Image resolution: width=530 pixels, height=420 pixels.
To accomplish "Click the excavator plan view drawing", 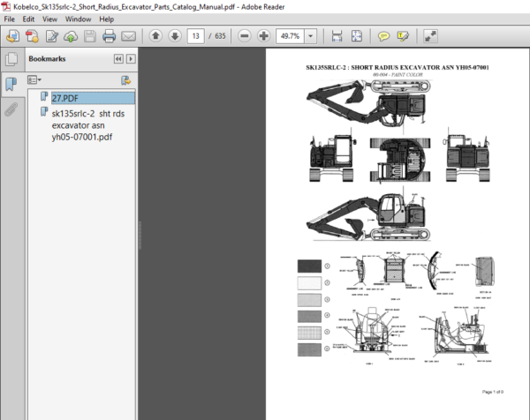I will [x=400, y=160].
